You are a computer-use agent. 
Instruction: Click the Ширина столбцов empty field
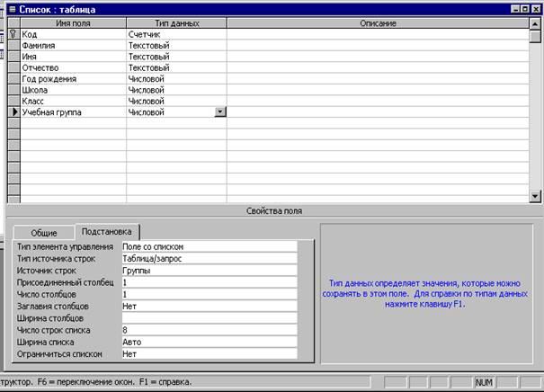[x=208, y=317]
